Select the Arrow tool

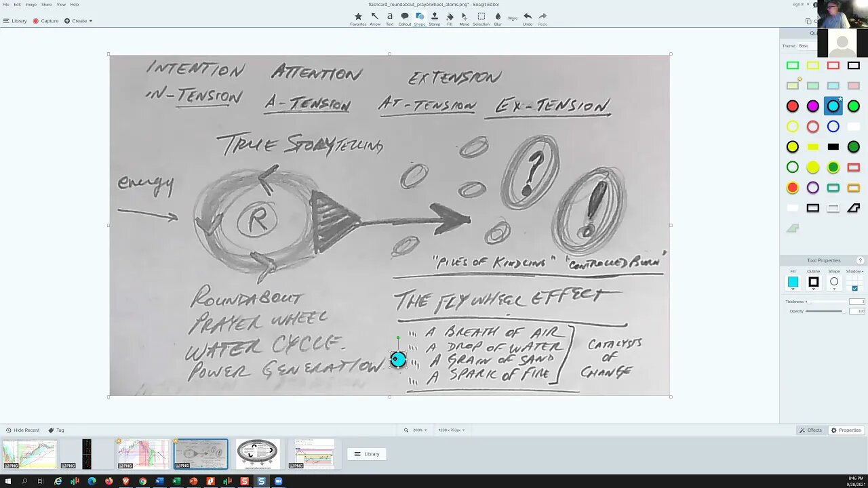[x=375, y=19]
